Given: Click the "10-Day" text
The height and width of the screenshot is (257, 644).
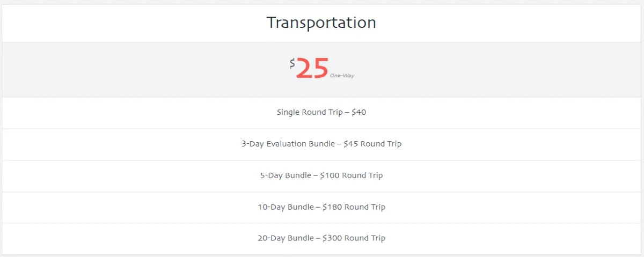Looking at the screenshot, I should (272, 207).
